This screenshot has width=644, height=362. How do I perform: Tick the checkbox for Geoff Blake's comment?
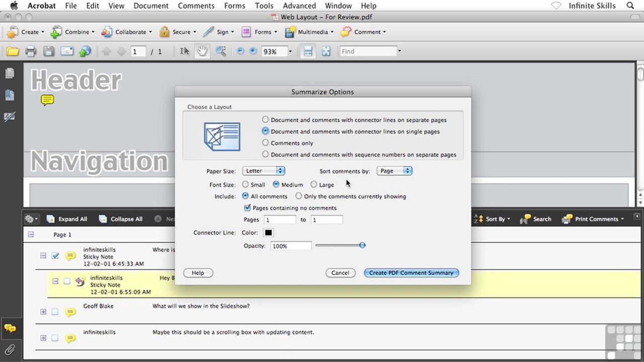pos(55,312)
